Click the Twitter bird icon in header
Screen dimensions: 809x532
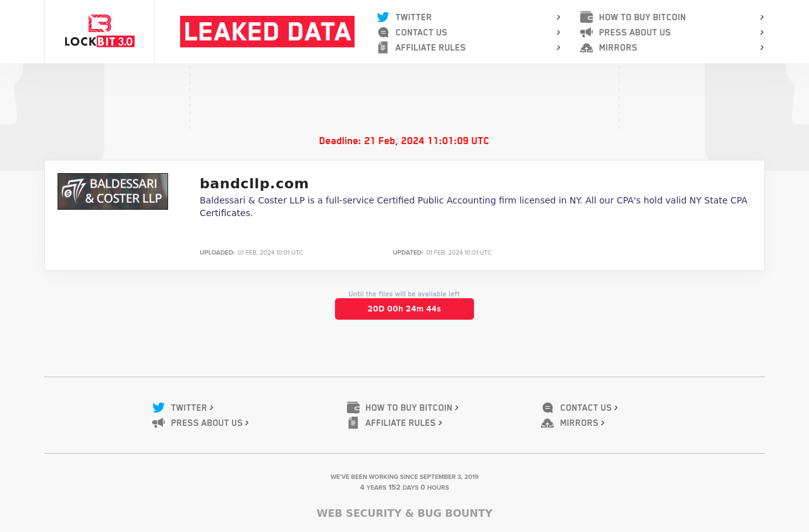383,17
